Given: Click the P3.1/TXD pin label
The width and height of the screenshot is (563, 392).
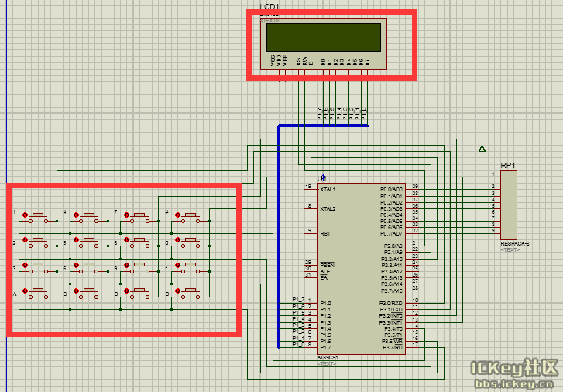Looking at the screenshot, I should pos(391,310).
